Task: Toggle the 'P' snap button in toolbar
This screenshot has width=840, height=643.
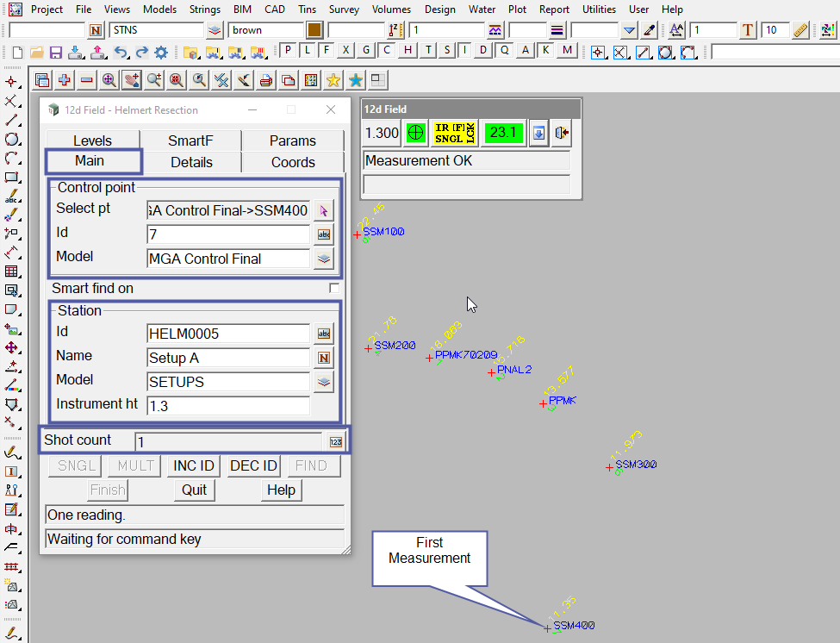Action: (x=289, y=50)
